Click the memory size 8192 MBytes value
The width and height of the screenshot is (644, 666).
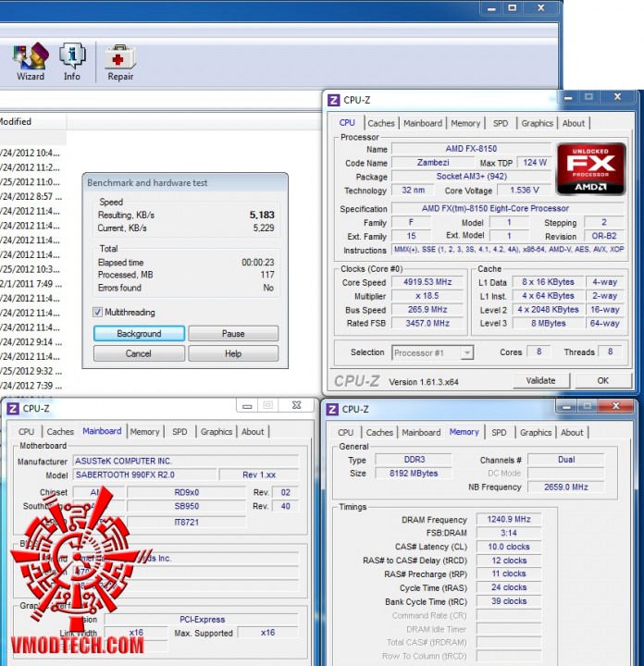(x=414, y=474)
